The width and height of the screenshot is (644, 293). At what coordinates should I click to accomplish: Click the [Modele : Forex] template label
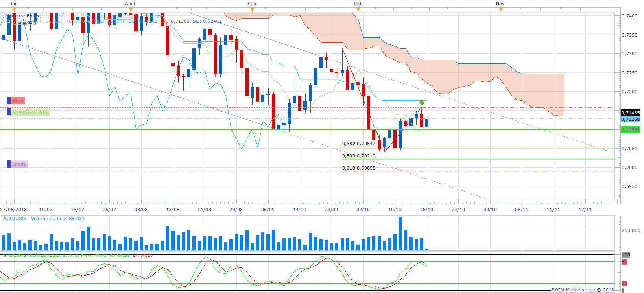pos(22,16)
